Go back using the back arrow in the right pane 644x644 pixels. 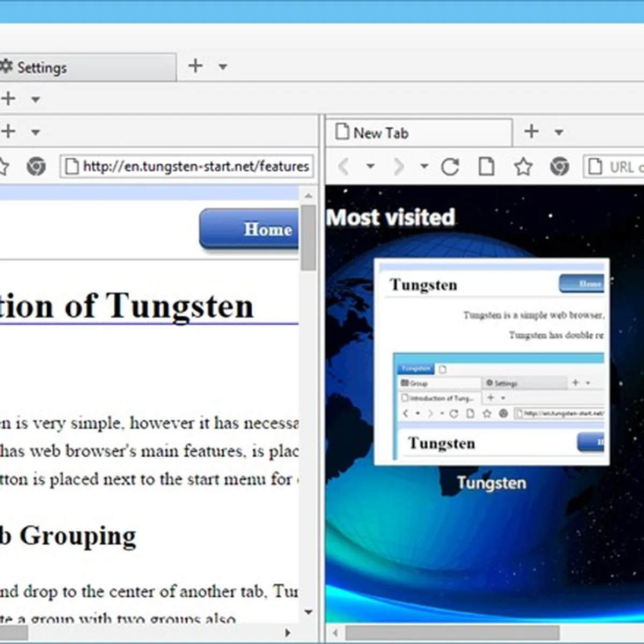coord(344,167)
